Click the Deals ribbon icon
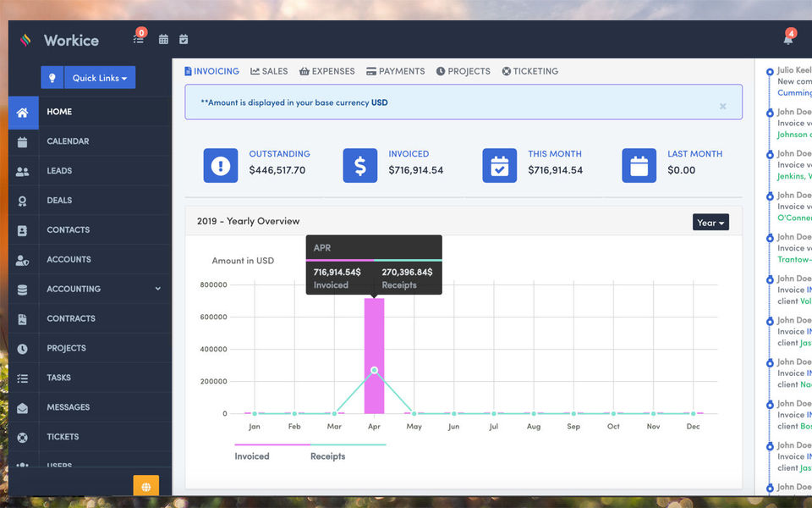 pyautogui.click(x=22, y=202)
